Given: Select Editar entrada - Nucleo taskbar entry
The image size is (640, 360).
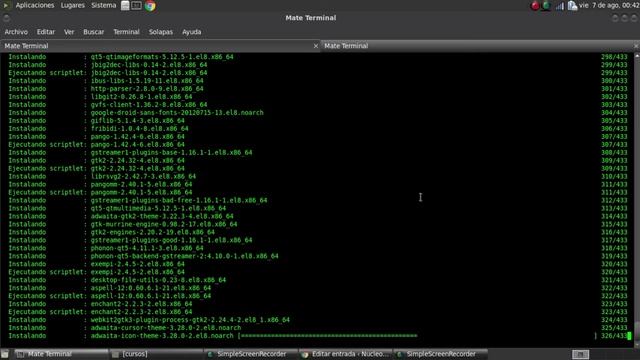Looking at the screenshot, I should [x=346, y=354].
